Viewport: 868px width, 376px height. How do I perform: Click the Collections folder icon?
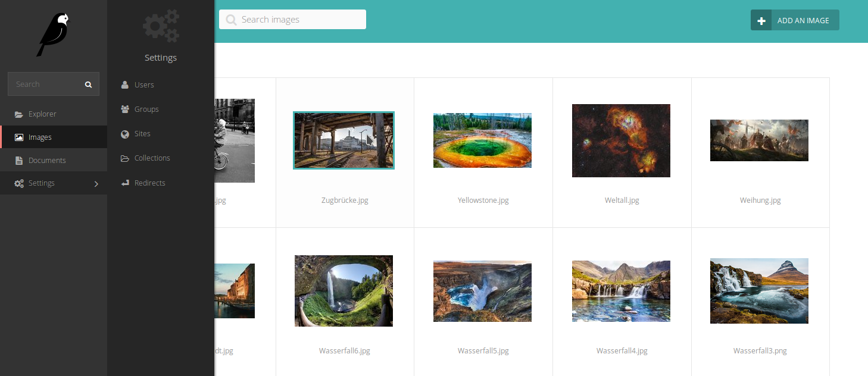(x=125, y=158)
